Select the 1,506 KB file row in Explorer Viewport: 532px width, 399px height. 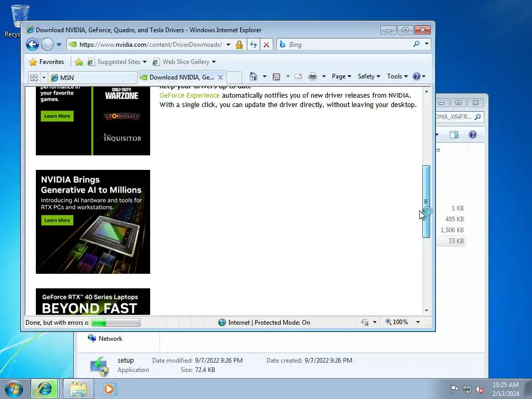[451, 230]
